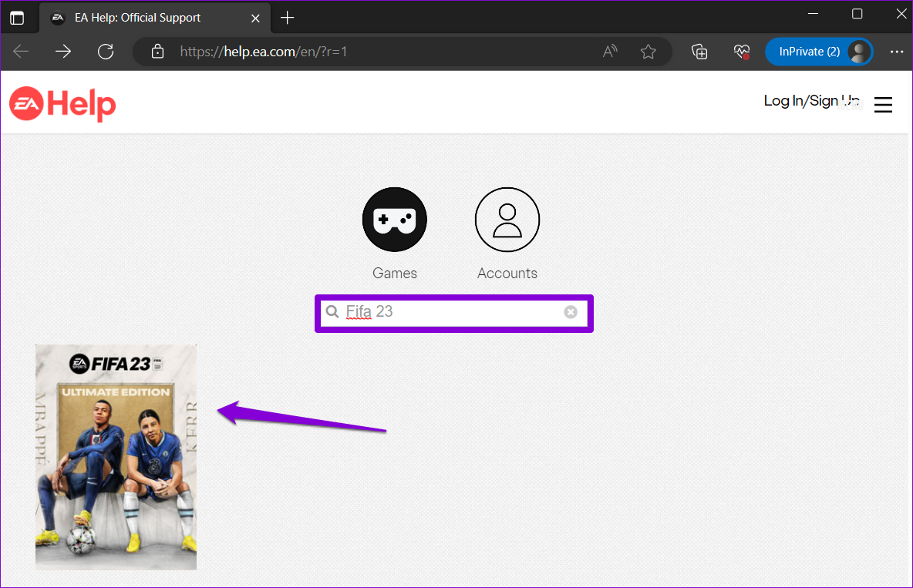913x588 pixels.
Task: View site information lock icon
Action: point(158,52)
